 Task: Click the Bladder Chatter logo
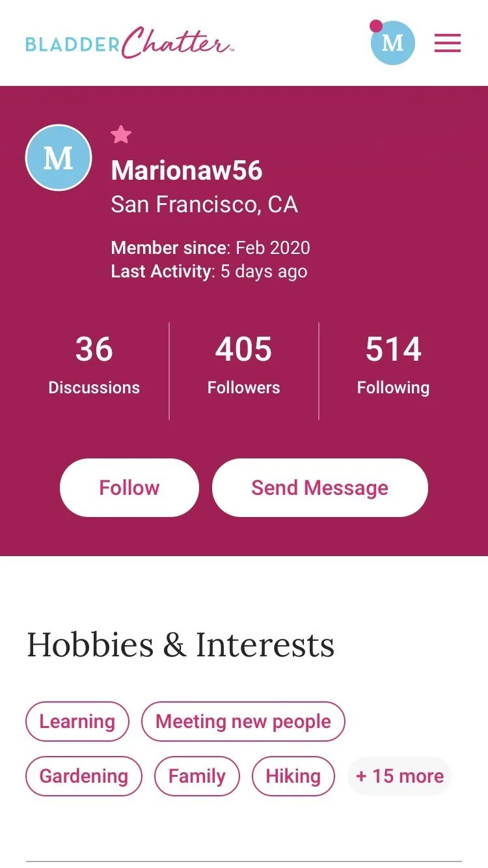tap(130, 42)
